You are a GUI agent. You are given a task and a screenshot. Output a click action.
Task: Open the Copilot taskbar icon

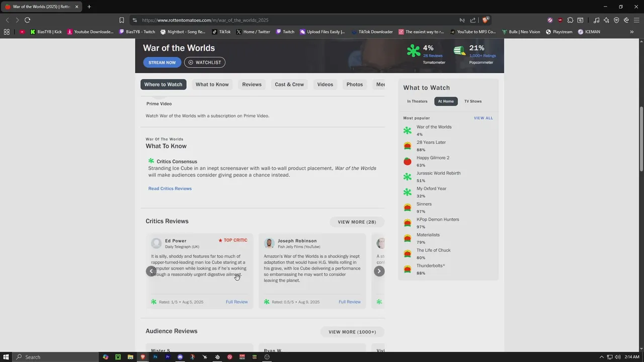coord(106,357)
